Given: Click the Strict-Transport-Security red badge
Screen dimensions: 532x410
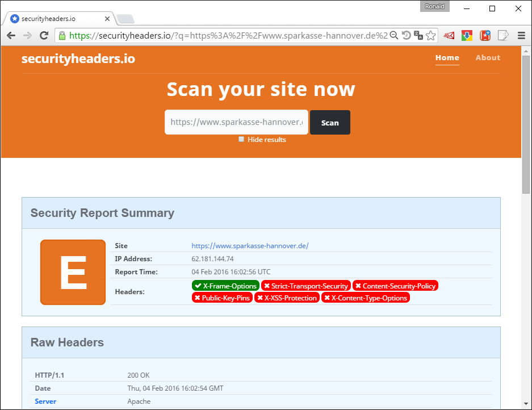Looking at the screenshot, I should point(306,286).
